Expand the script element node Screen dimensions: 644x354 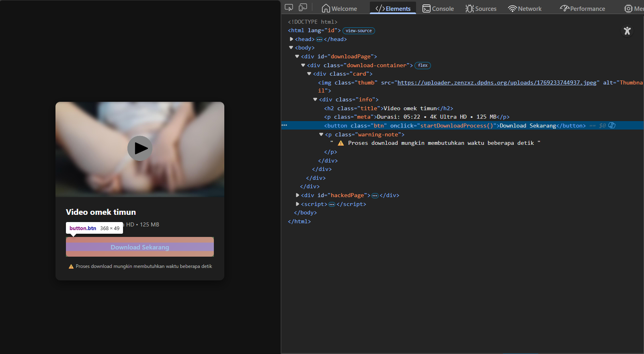(x=297, y=204)
